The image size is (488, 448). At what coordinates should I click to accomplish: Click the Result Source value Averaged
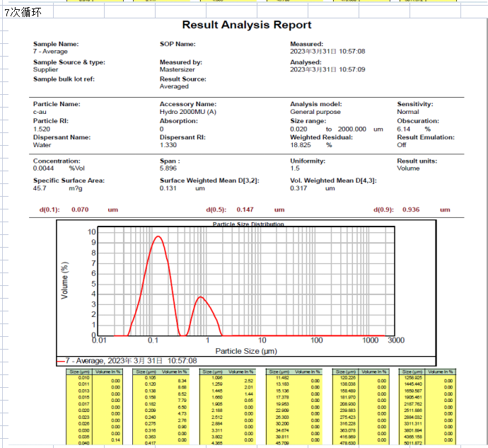[174, 86]
